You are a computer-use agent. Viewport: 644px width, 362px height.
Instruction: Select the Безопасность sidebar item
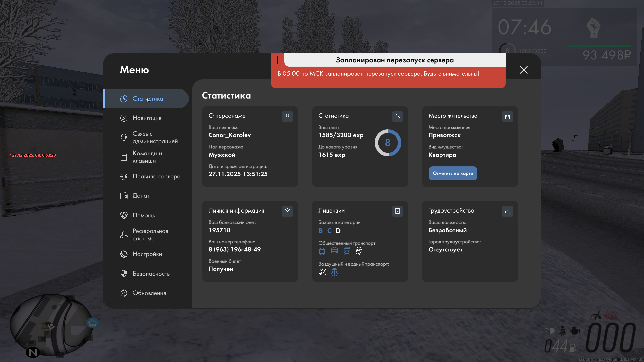tap(151, 274)
